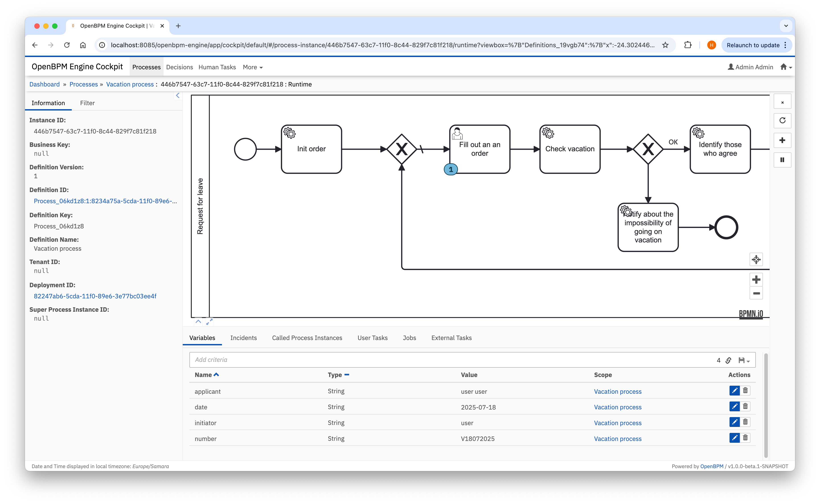Viewport: 820px width, 504px height.
Task: Follow the Deployment ID link
Action: (x=95, y=296)
